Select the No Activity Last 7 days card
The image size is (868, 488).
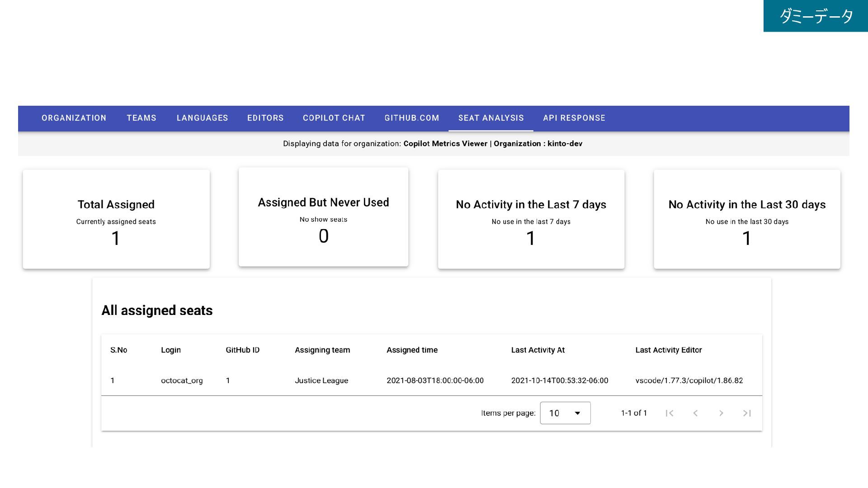pyautogui.click(x=531, y=219)
